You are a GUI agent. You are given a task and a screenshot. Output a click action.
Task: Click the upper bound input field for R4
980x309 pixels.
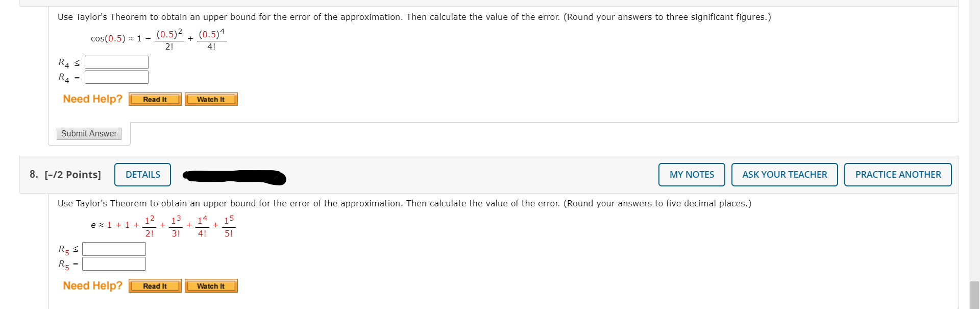(x=116, y=62)
